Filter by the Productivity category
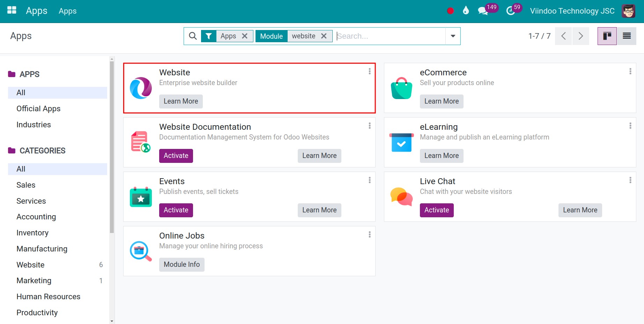 [x=58, y=313]
